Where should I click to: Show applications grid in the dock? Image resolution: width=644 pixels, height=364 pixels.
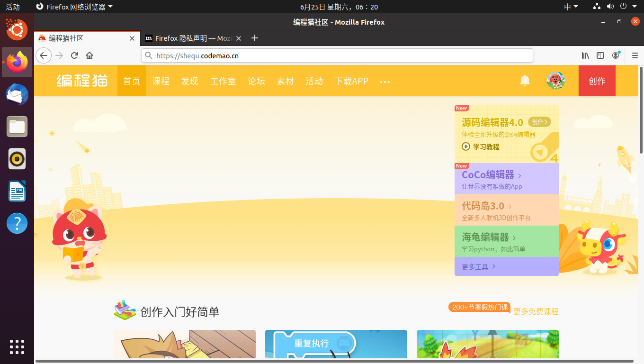click(x=17, y=347)
